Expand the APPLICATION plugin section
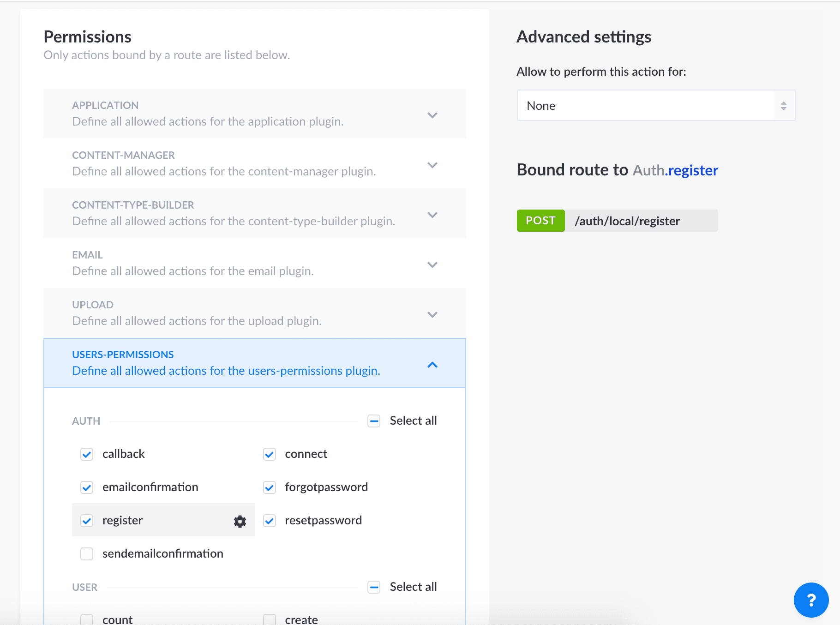Screen dimensions: 840x625 pyautogui.click(x=255, y=114)
